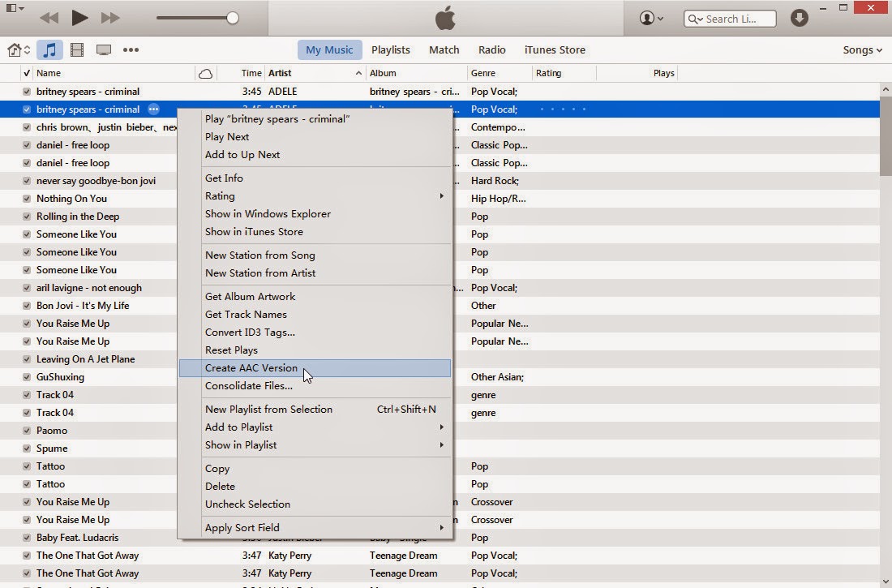Click the Downloads arrow icon

click(800, 18)
